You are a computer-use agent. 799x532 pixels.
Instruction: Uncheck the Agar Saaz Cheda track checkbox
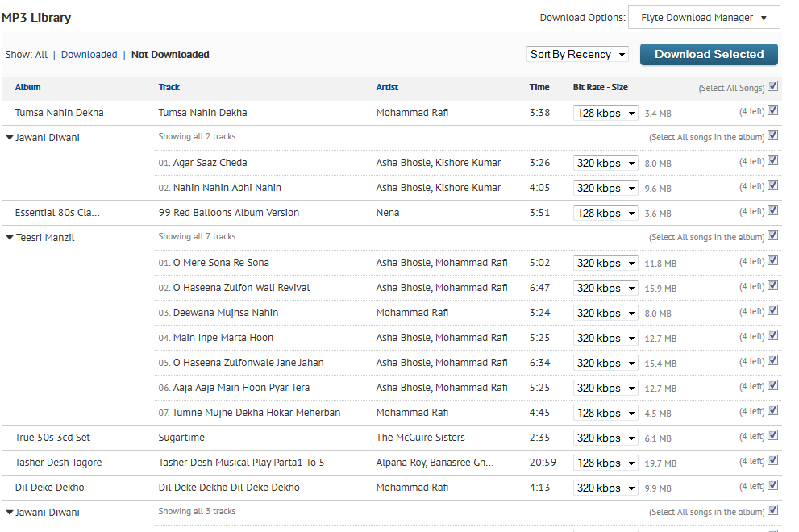tap(772, 161)
